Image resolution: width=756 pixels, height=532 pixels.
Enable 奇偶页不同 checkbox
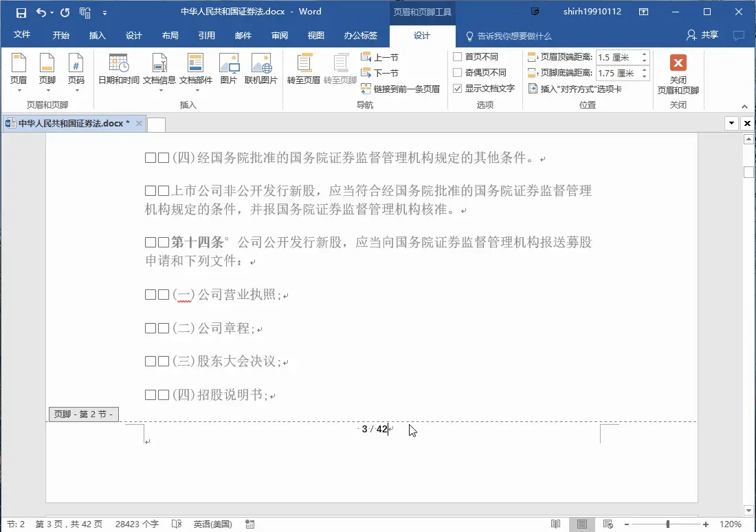(x=457, y=73)
